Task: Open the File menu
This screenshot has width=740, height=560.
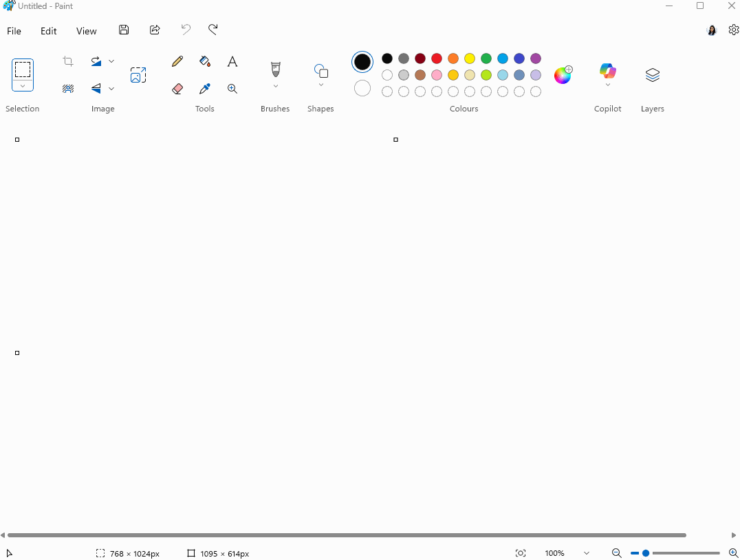Action: coord(14,31)
